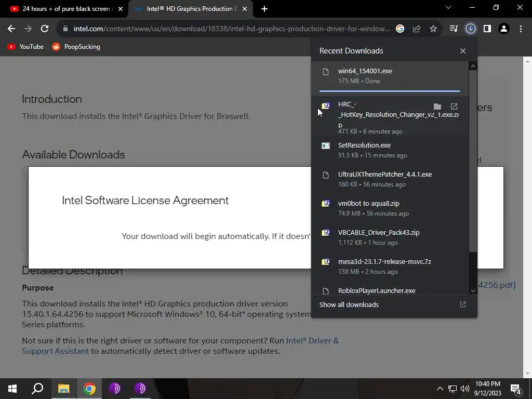The image size is (532, 399).
Task: Open the Windows Start menu
Action: 12,389
